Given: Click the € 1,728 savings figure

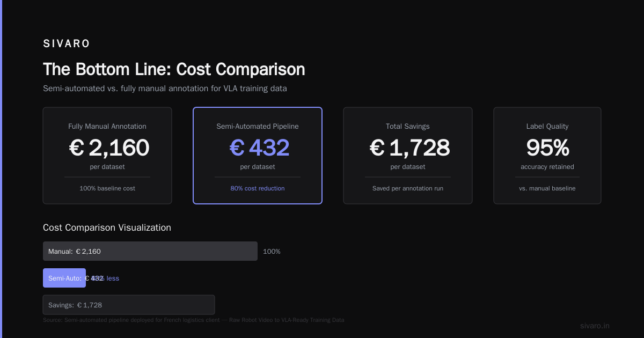Looking at the screenshot, I should tap(410, 148).
